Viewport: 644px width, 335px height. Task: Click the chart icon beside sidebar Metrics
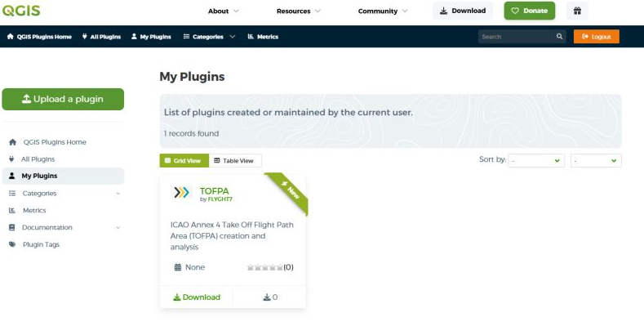tap(12, 210)
